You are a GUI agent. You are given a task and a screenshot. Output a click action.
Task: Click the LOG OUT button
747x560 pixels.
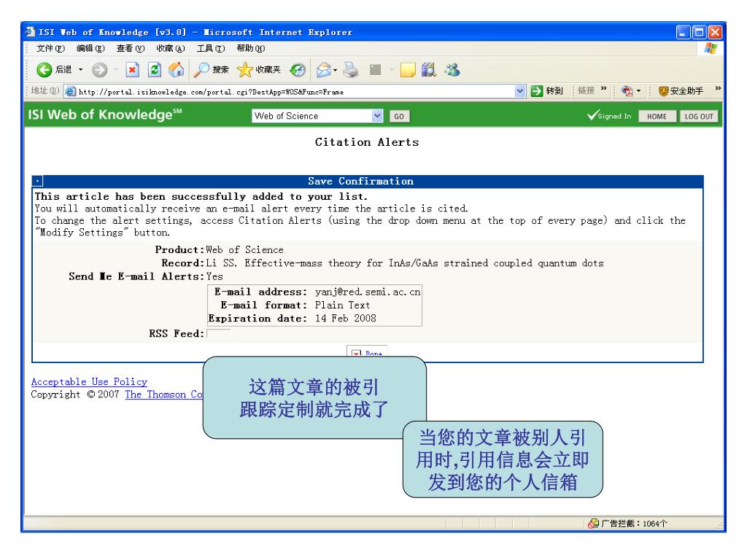[x=699, y=116]
